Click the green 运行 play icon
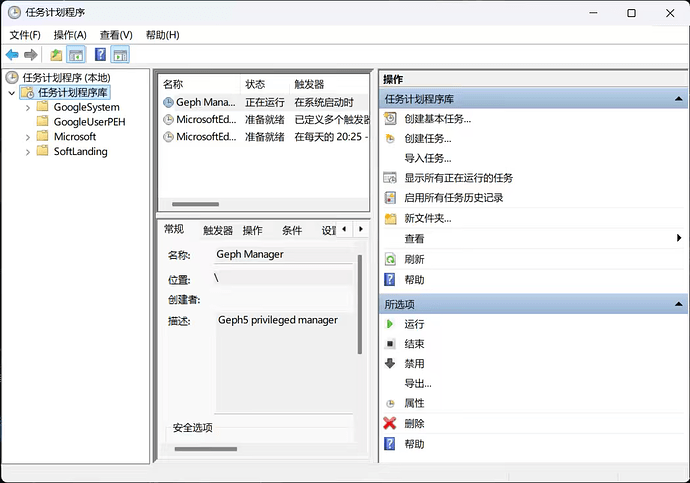This screenshot has height=483, width=690. [389, 324]
